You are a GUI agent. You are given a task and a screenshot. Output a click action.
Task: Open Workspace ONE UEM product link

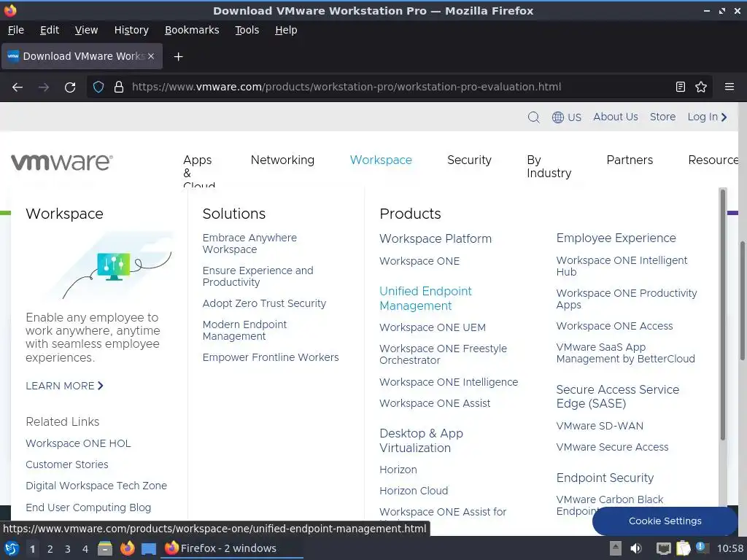pos(433,327)
